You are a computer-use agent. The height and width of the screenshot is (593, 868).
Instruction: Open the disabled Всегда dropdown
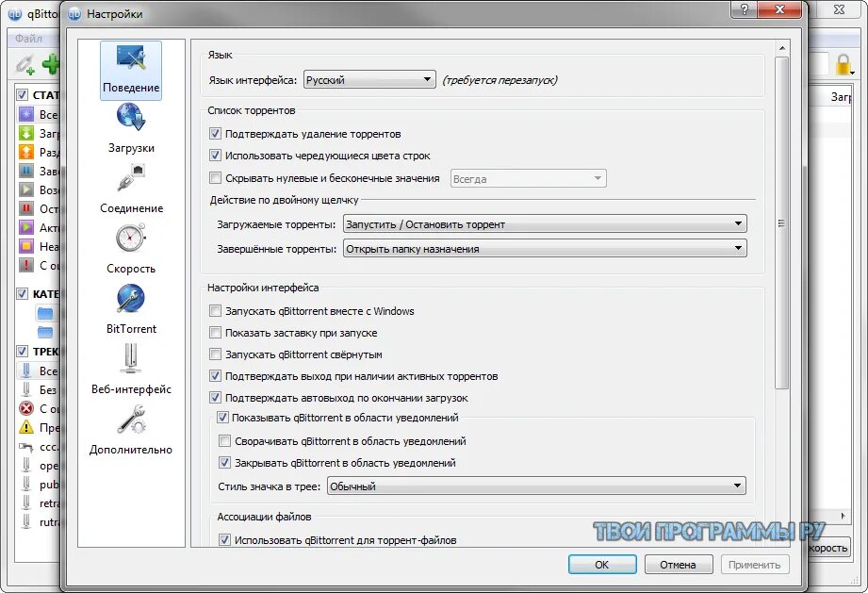pos(528,178)
